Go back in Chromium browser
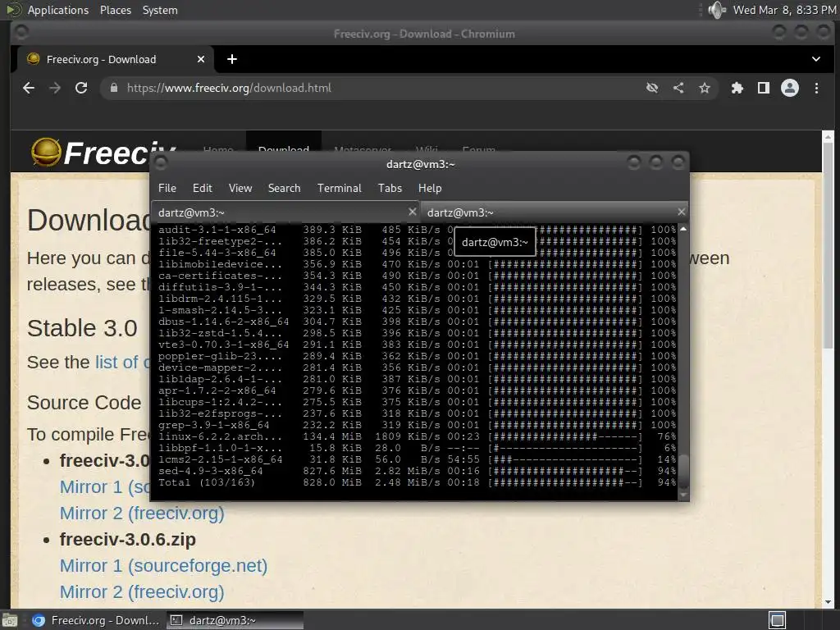The height and width of the screenshot is (630, 840). click(x=29, y=88)
